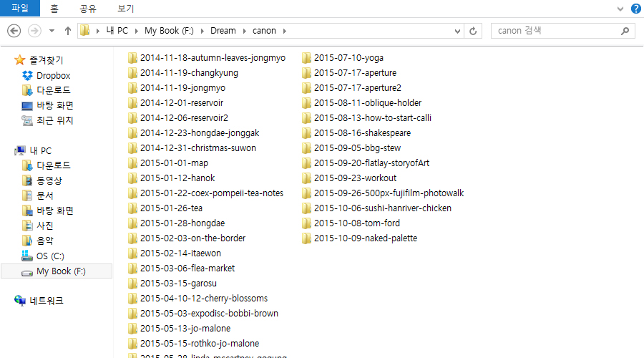The image size is (644, 358).
Task: Open the 네트워크 network item
Action: 46,301
